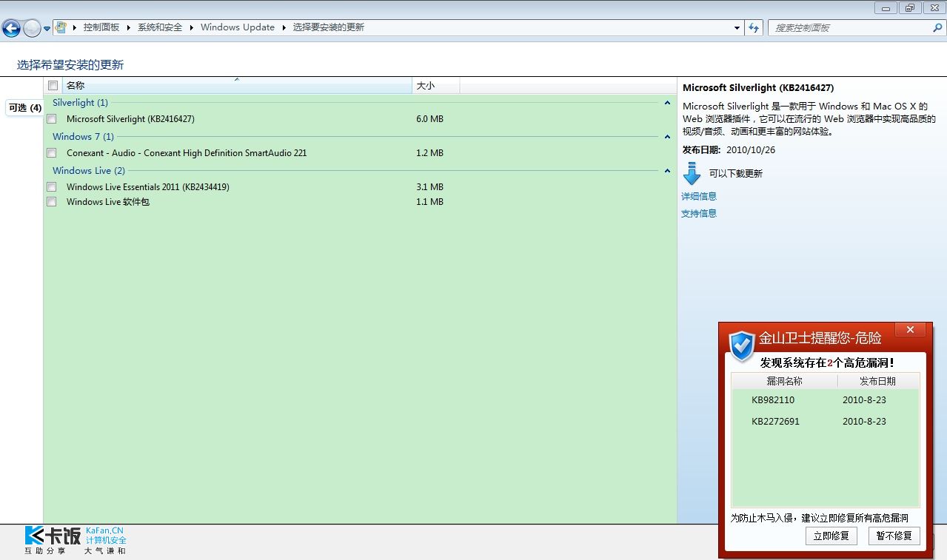Screen dimensions: 947x560
Task: Click 发布日期 column header in popup
Action: 878,382
